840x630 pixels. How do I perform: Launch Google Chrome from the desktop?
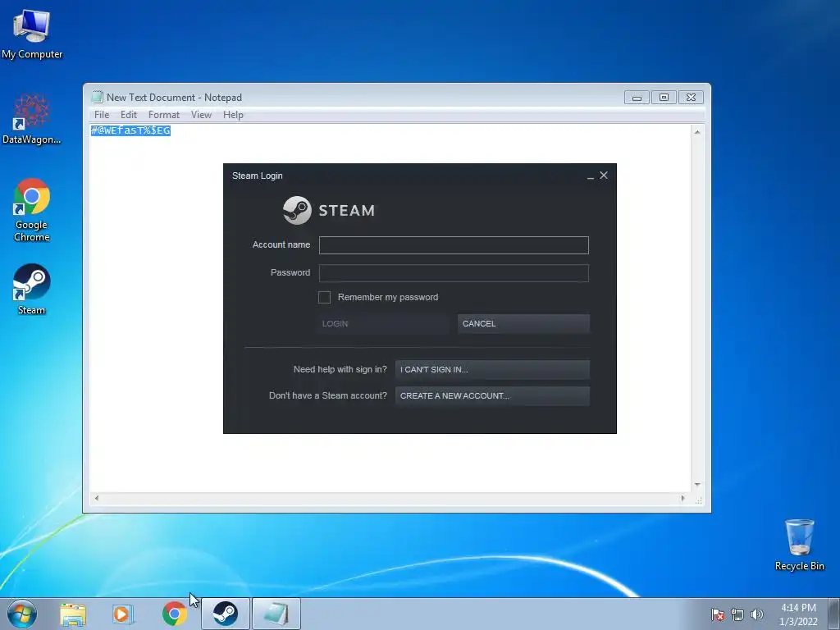[32, 210]
